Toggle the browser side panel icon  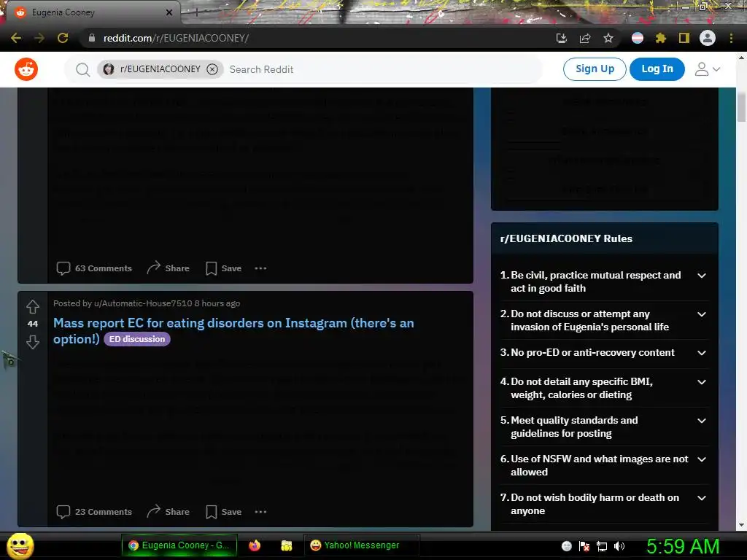(684, 38)
